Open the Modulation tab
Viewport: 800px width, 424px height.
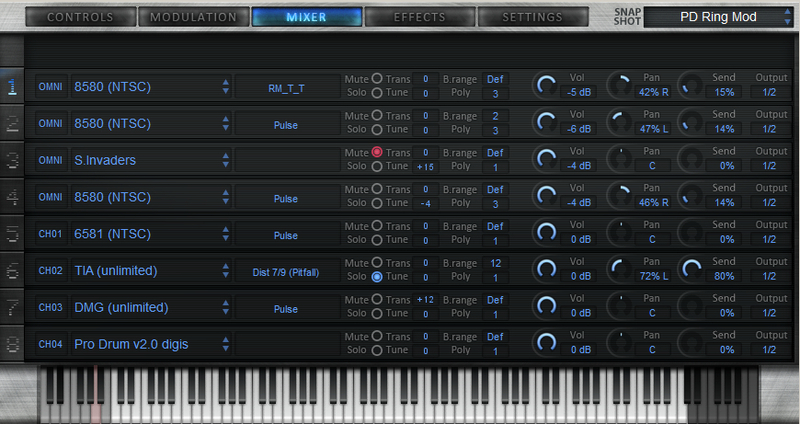click(194, 17)
